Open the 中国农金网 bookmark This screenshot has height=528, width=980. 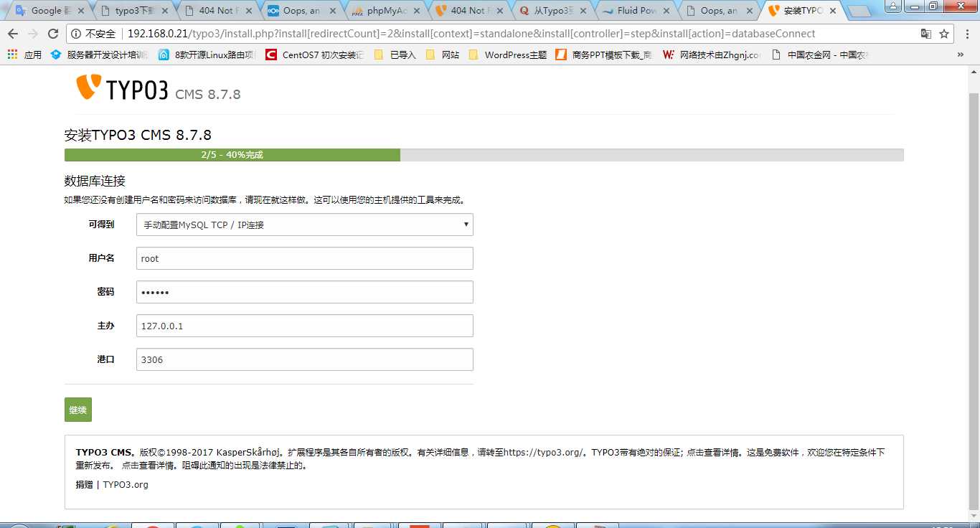pos(820,55)
